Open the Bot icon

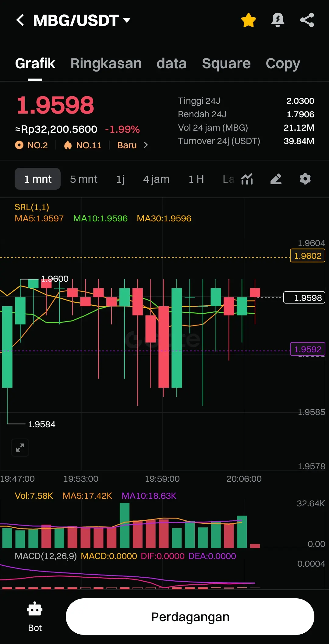35,617
